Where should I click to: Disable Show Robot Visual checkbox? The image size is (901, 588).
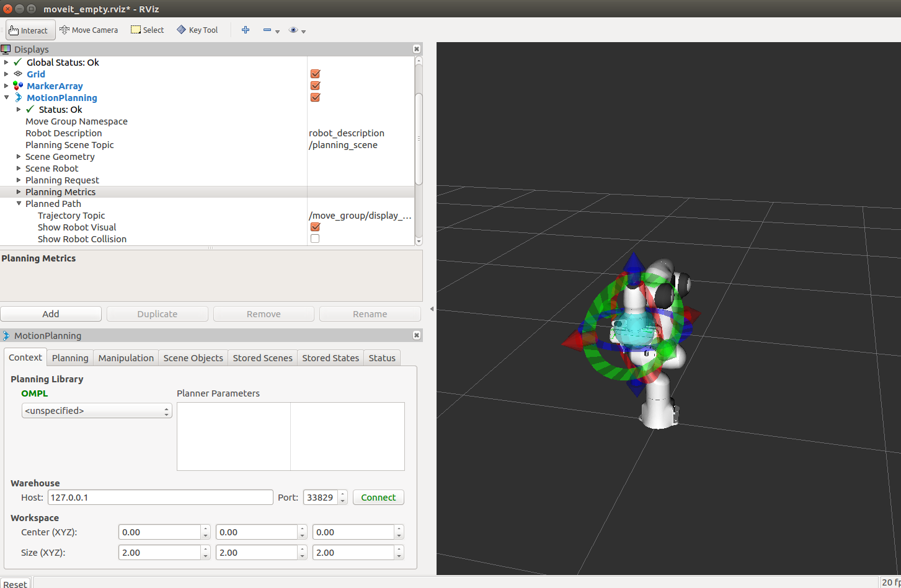[315, 227]
